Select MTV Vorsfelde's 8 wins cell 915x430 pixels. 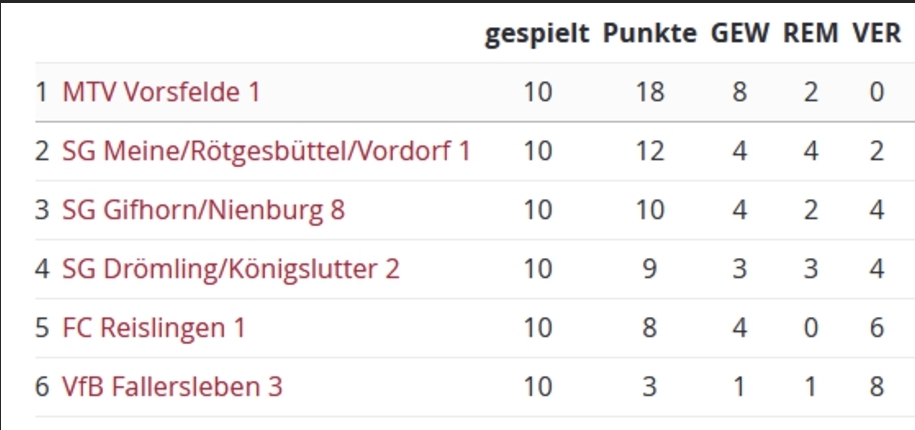(x=740, y=92)
